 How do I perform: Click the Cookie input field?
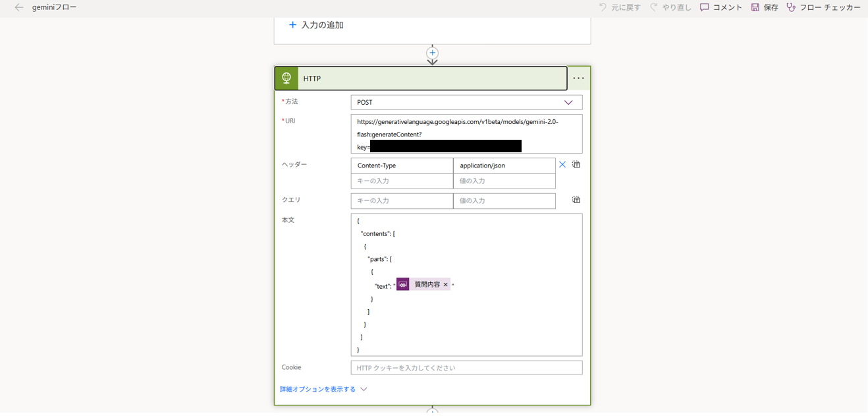pyautogui.click(x=466, y=368)
